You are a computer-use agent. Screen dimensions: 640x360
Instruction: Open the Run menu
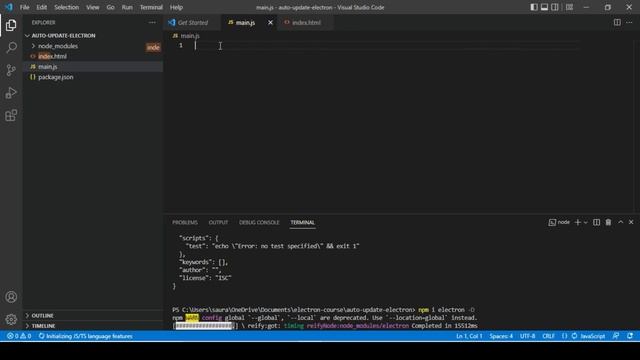click(x=127, y=7)
